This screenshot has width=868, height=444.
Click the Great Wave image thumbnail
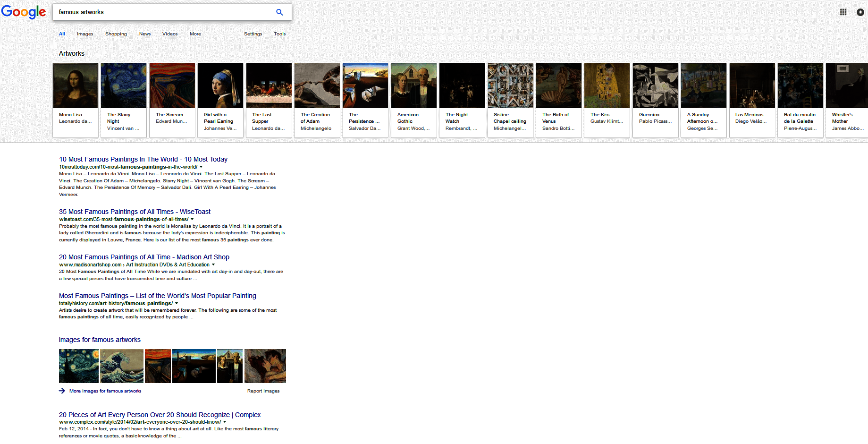[x=122, y=366]
